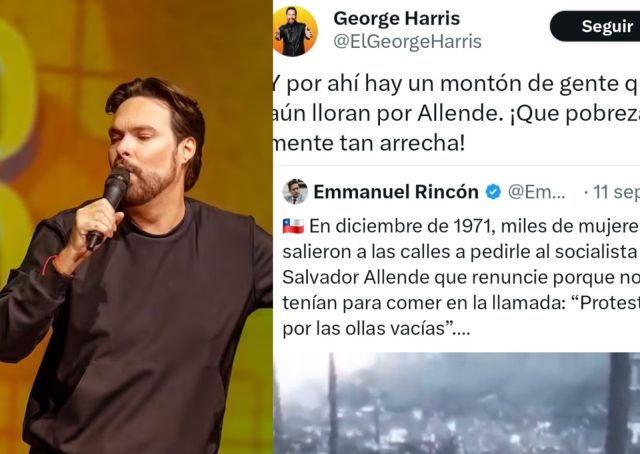640x454 pixels.
Task: Open the George Harris display name
Action: click(x=396, y=18)
